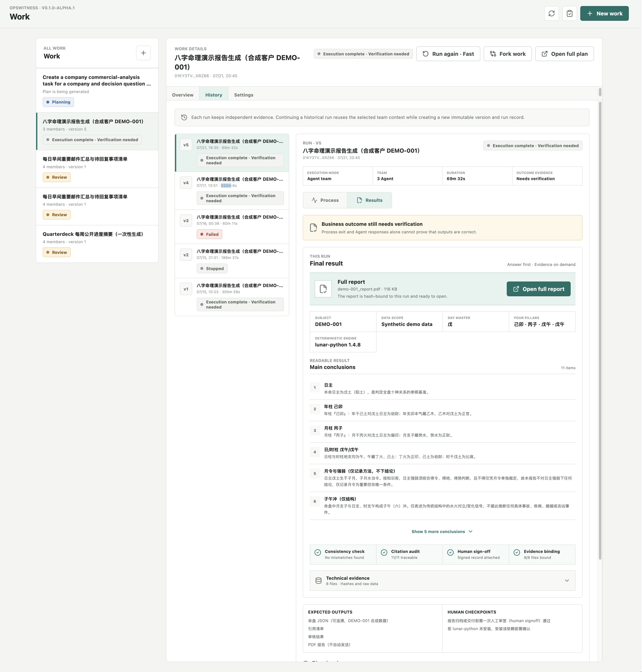Open the Quarterdeck weekly summary work item
Image resolution: width=642 pixels, height=672 pixels.
tap(97, 244)
